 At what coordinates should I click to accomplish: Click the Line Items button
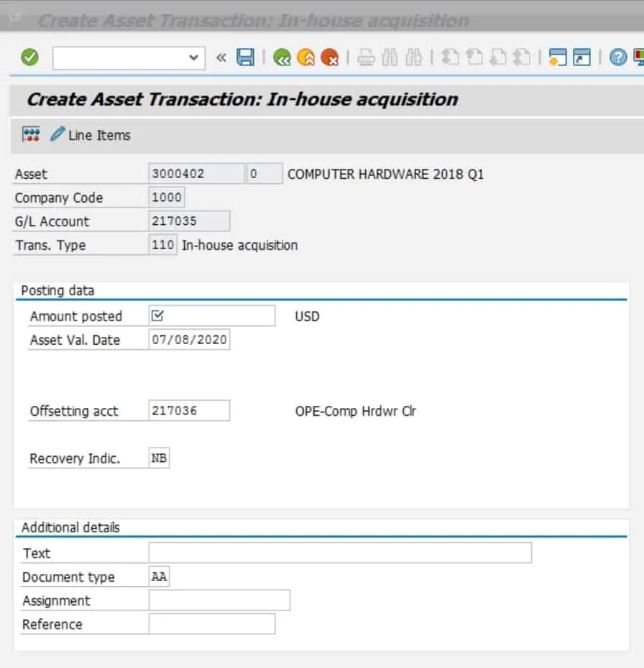click(91, 135)
